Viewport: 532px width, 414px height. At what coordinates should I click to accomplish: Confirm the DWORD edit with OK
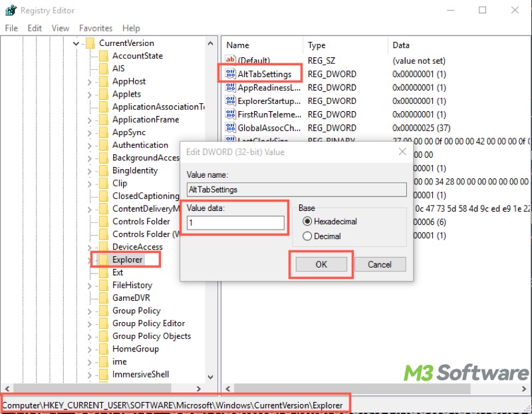(x=321, y=264)
